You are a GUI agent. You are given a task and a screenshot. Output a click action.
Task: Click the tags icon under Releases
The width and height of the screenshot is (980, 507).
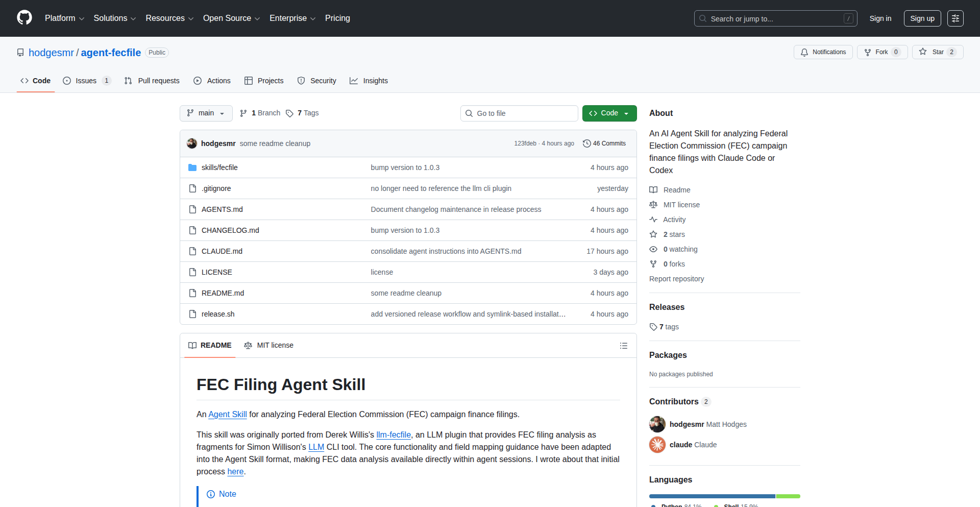(653, 327)
